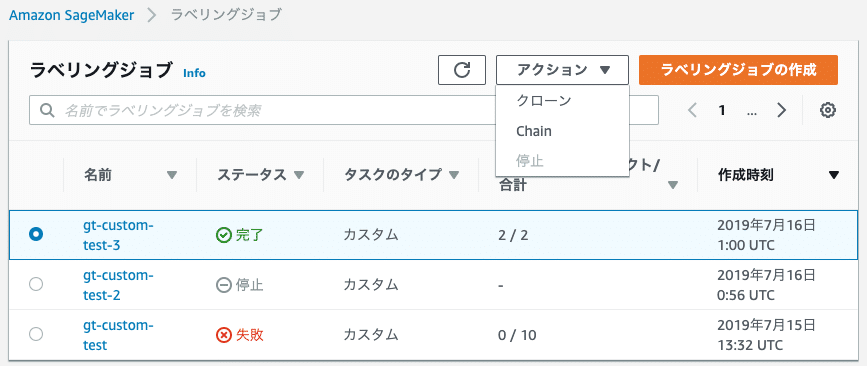The height and width of the screenshot is (366, 867).
Task: Select radio button for gt-custom-test-2
Action: point(36,284)
